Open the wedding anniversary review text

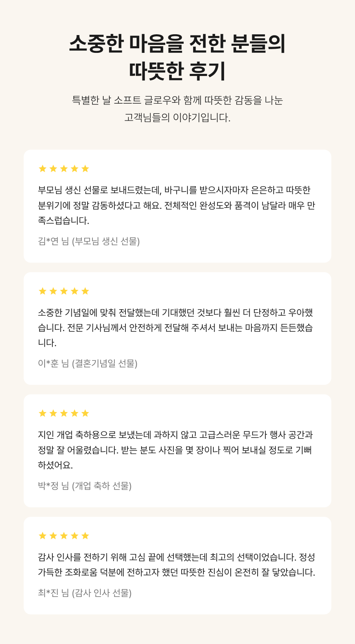coord(175,328)
